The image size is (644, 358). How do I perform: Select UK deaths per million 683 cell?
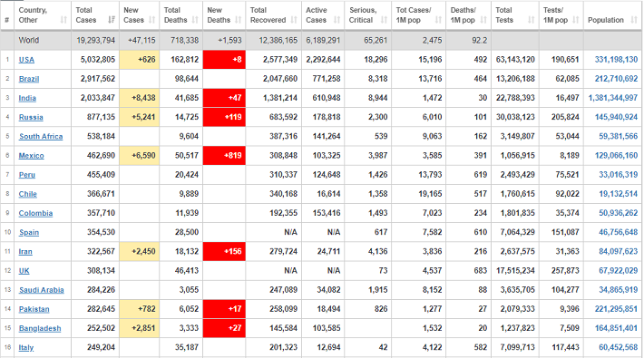[x=469, y=271]
